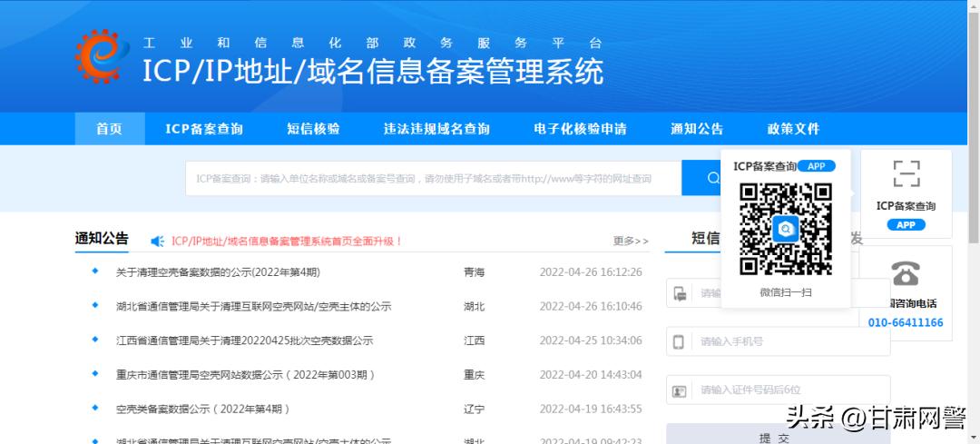Click the telephone consultation icon
Screen dimensions: 980x444
click(905, 273)
